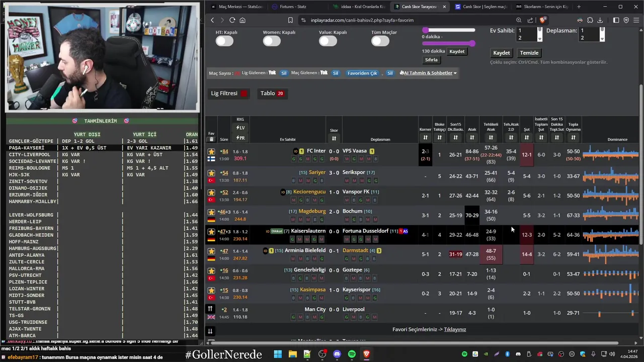This screenshot has width=644, height=362.
Task: Click the lower 130 dakika slider
Action: pyautogui.click(x=449, y=44)
